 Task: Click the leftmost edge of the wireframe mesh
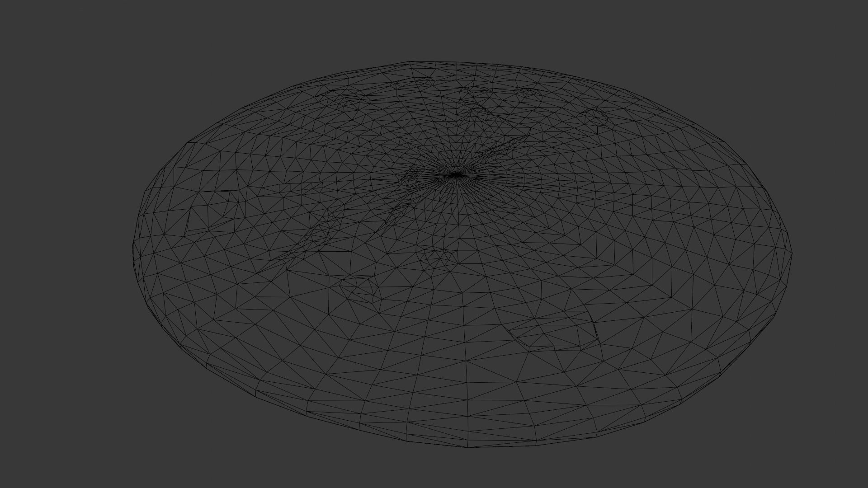click(133, 253)
